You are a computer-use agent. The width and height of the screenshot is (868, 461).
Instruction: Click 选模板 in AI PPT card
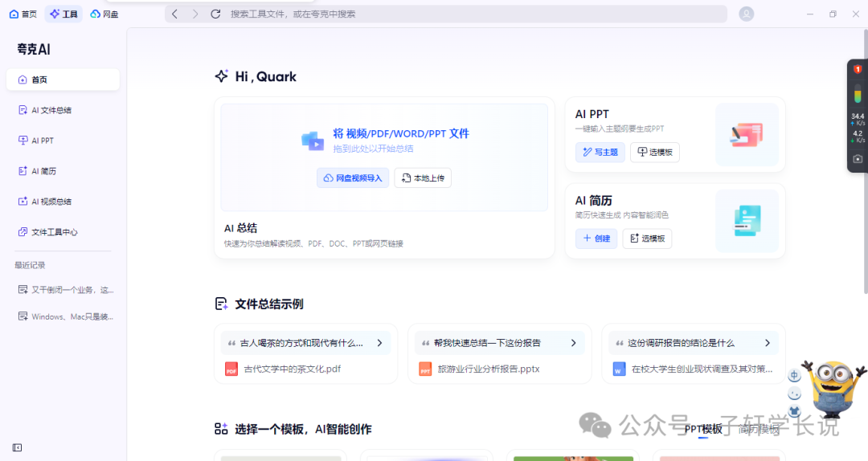point(655,152)
